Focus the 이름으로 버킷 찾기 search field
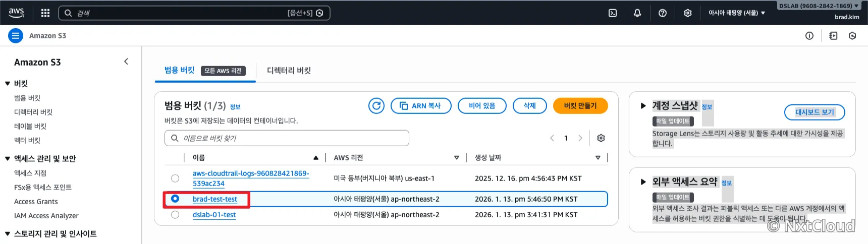868x244 pixels. click(x=287, y=138)
